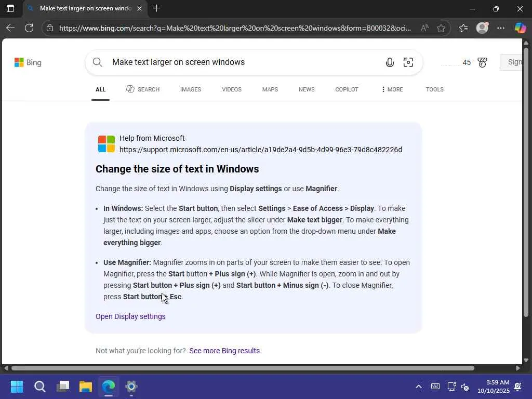This screenshot has height=399, width=532.
Task: Switch to the SEARCH tab
Action: [x=143, y=89]
